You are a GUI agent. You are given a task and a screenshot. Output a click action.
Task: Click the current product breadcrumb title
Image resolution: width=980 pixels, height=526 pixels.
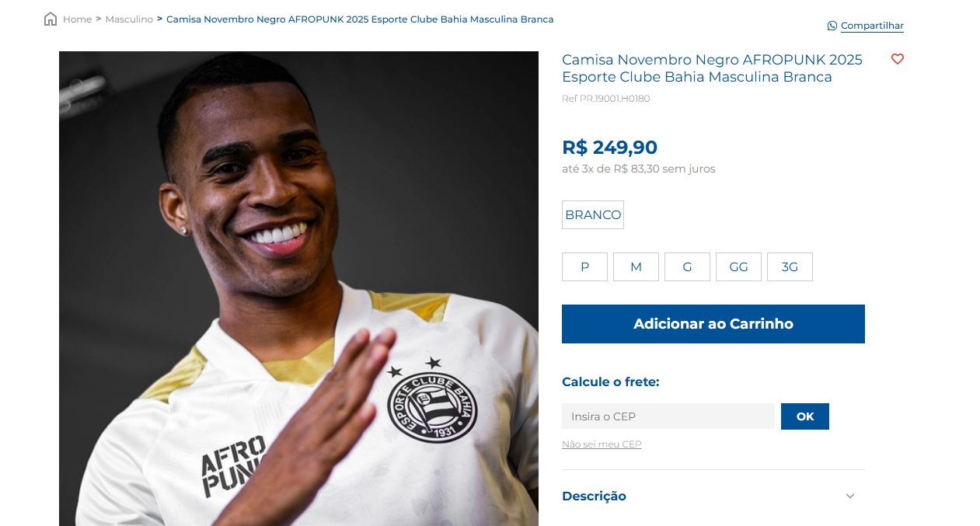[x=360, y=19]
